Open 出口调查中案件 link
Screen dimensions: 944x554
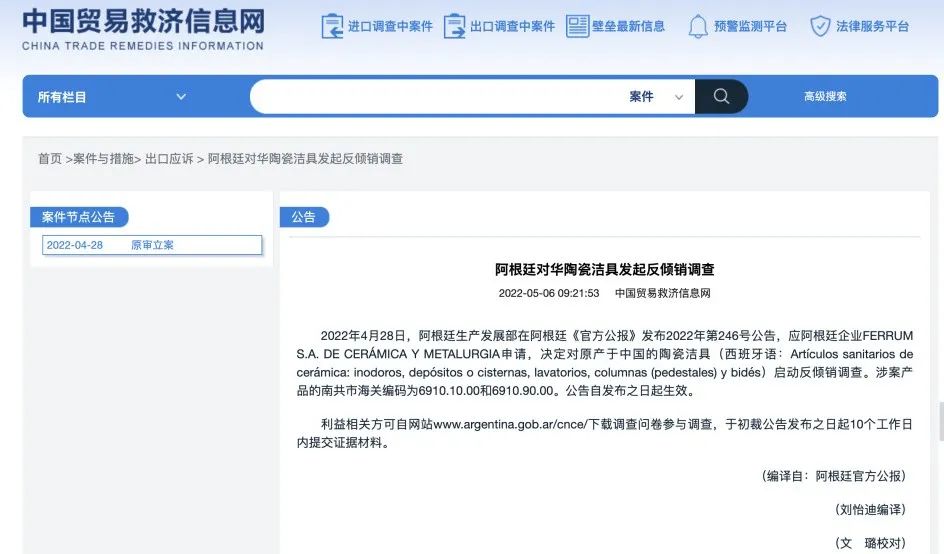[512, 26]
